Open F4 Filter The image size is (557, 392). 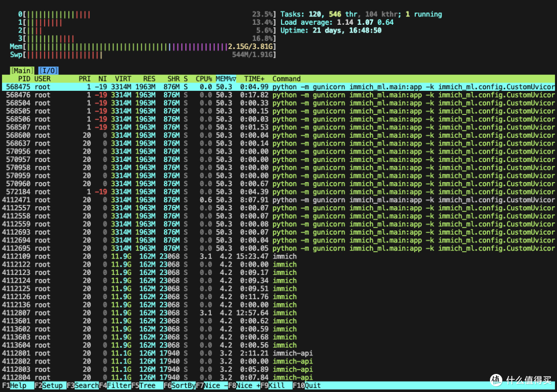115,385
